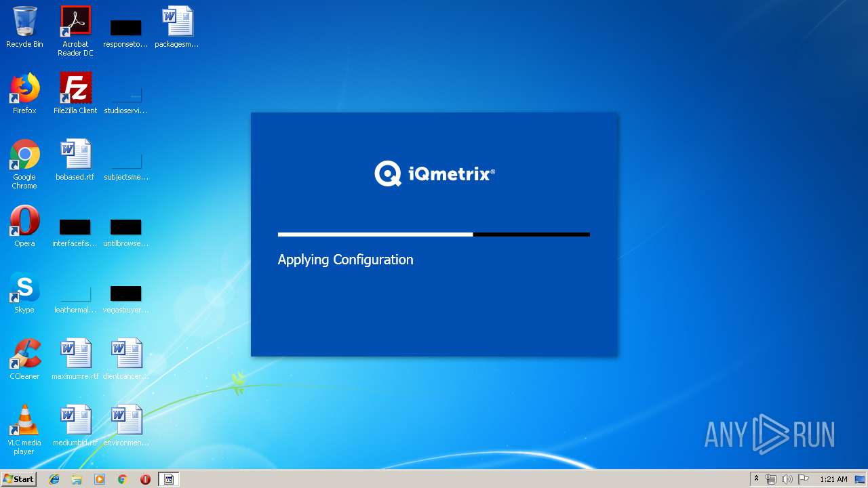
Task: Open the volume tray icon
Action: (787, 479)
